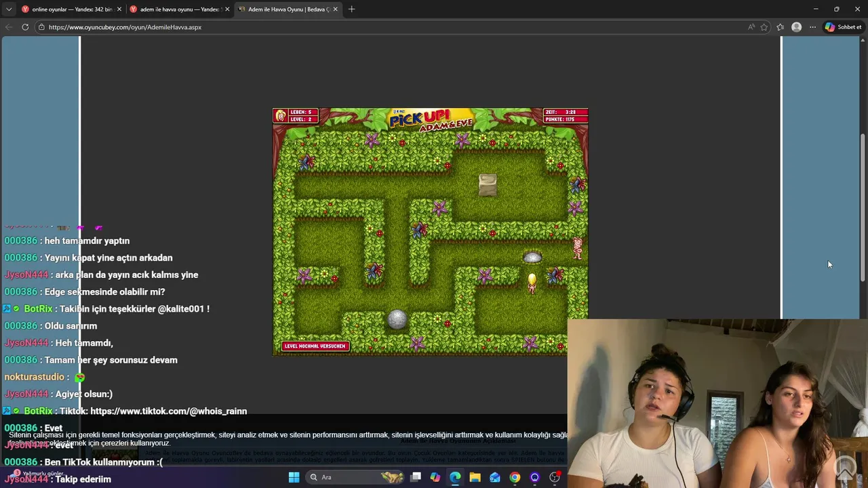View site information lock icon
This screenshot has width=868, height=488.
(x=41, y=27)
